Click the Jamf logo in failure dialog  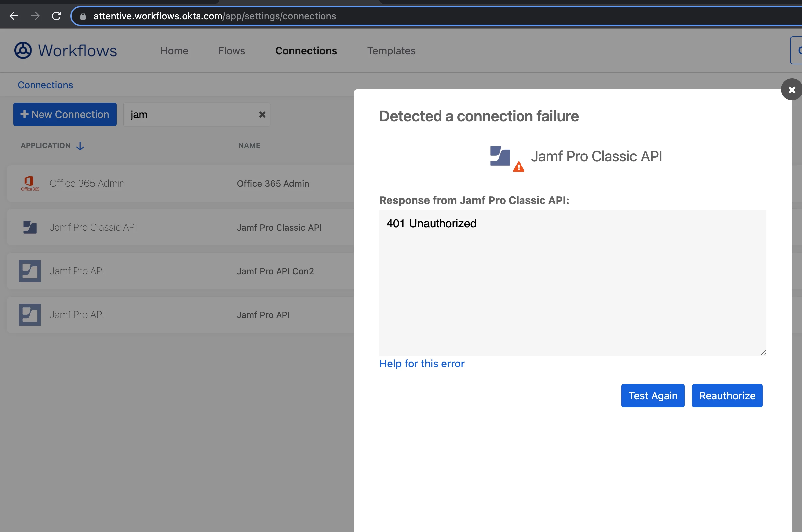[500, 156]
